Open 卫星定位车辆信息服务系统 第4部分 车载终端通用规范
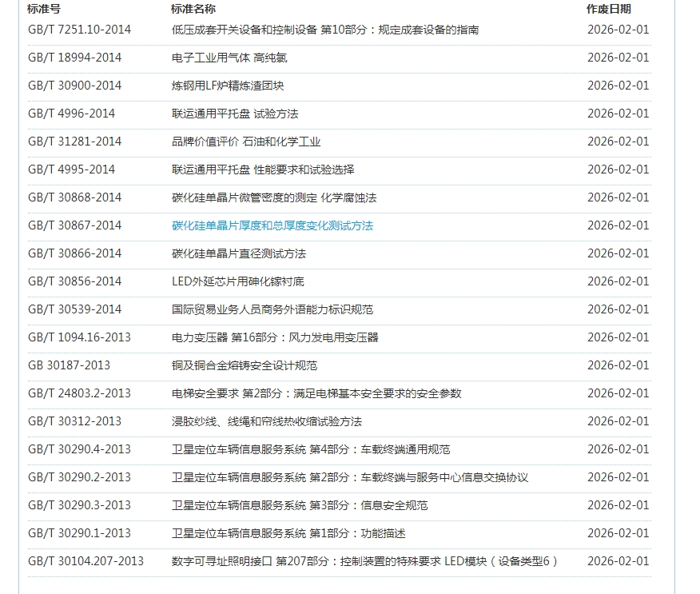Screen dimensions: 700x594 (311, 449)
